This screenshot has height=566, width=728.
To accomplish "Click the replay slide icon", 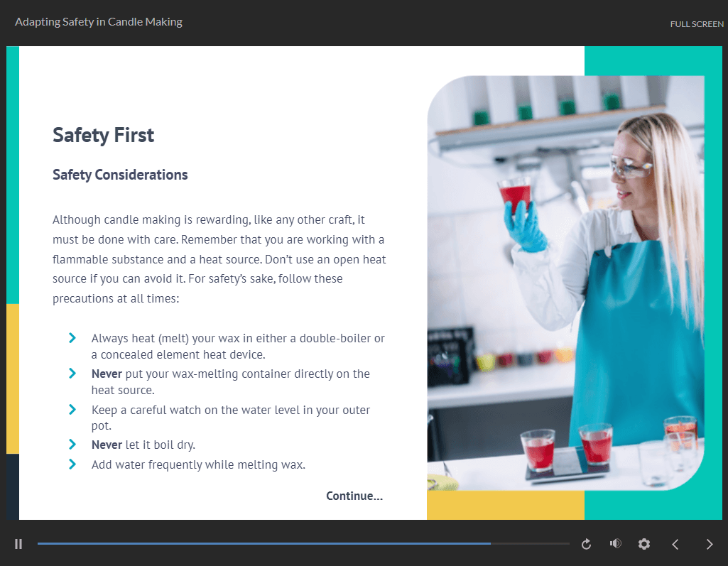I will pos(585,543).
